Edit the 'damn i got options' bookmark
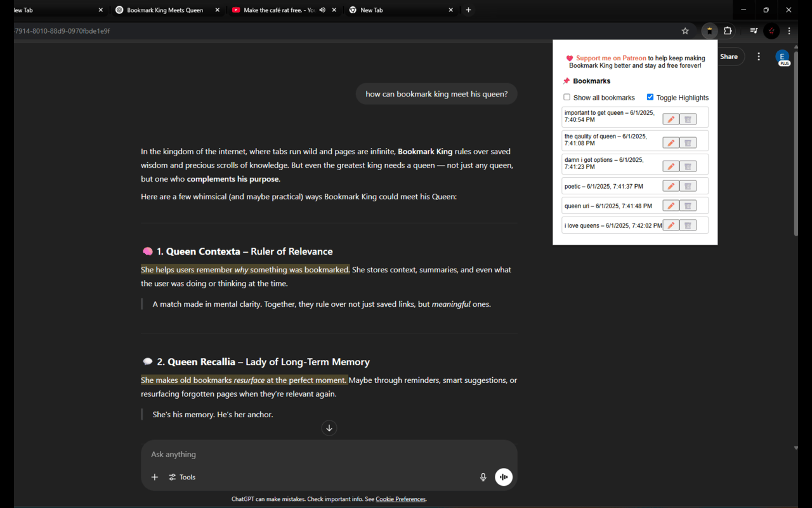This screenshot has height=508, width=812. (x=671, y=166)
